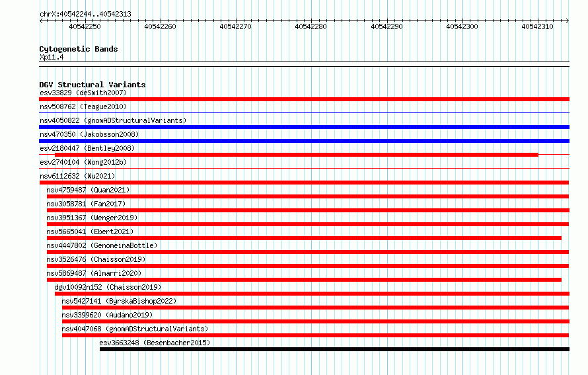Open the nsv4759487 (Quan2021) label
Screen dimensions: 588x375
click(88, 190)
